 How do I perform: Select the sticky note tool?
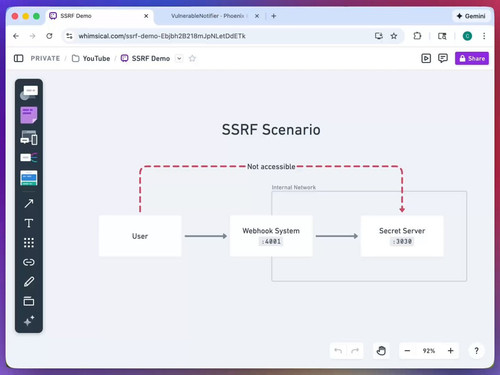(29, 115)
